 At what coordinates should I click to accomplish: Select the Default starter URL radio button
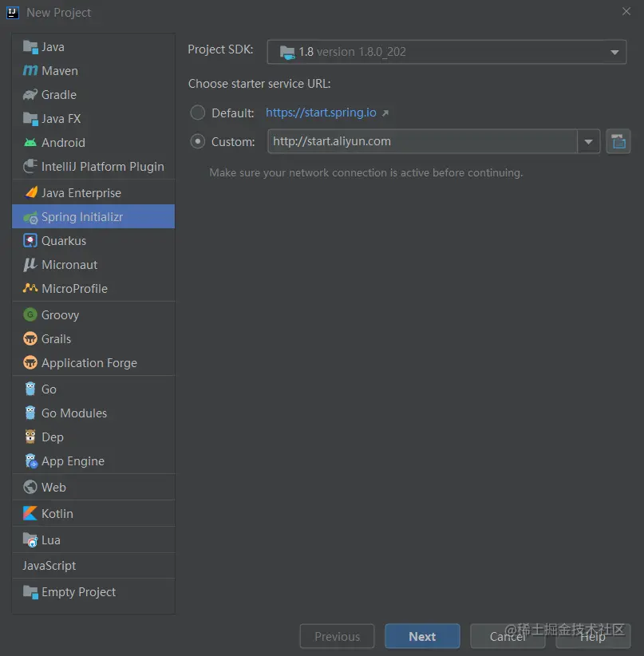pyautogui.click(x=198, y=113)
